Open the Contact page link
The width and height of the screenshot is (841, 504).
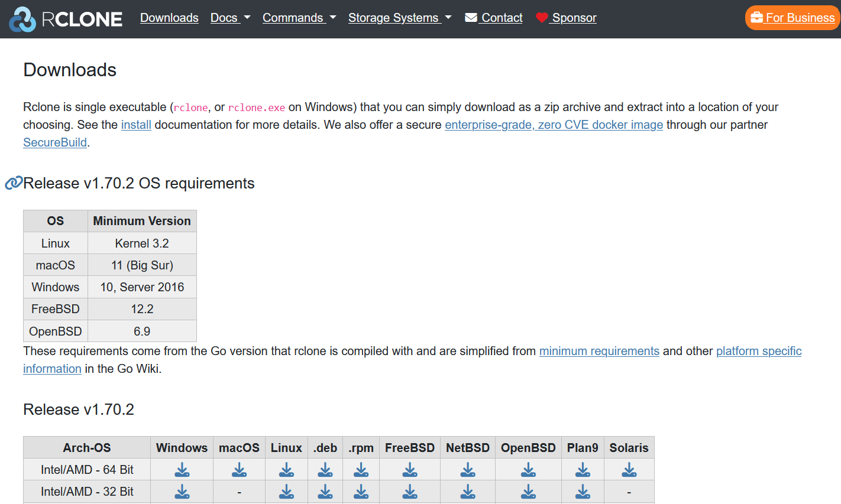(494, 18)
